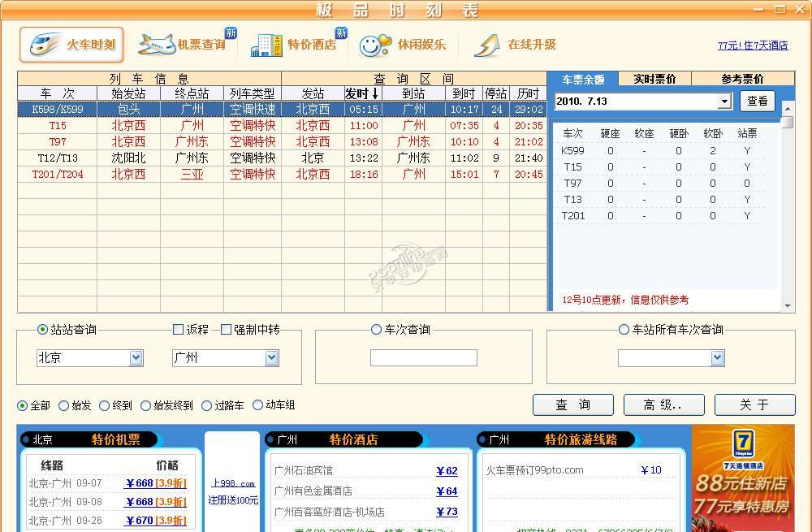Sort by the 列车类型 column header

(x=253, y=93)
